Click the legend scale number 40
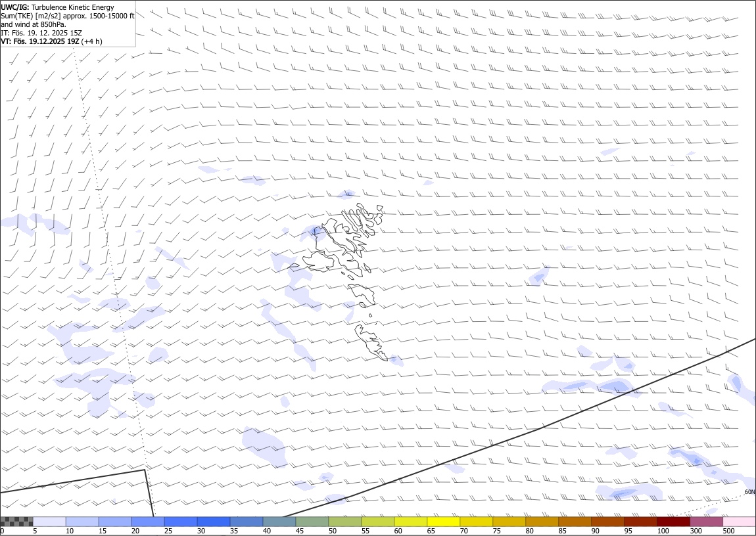The width and height of the screenshot is (756, 536). [267, 531]
